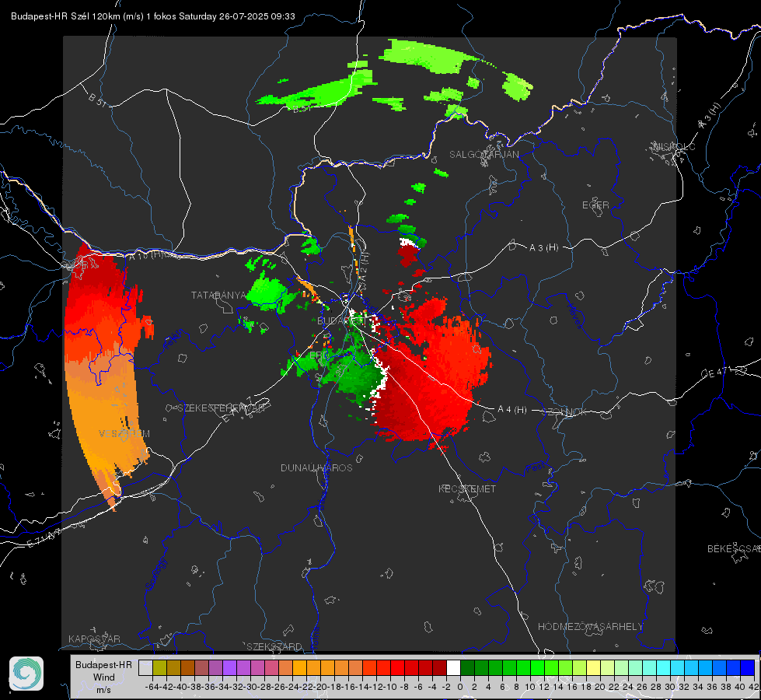Click the '20' scale value
The height and width of the screenshot is (700, 761).
coord(600,687)
